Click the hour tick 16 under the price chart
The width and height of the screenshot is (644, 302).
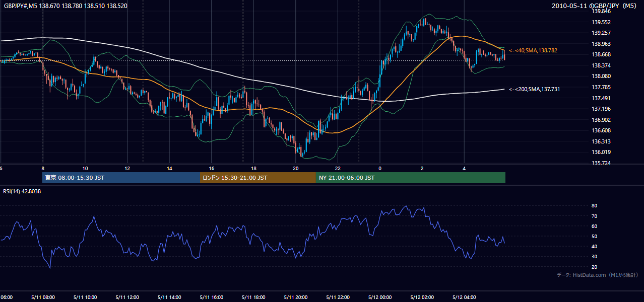(x=212, y=168)
